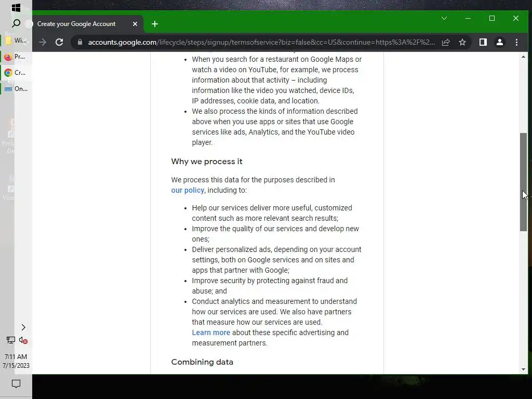Open the taskbar clock showing 7:11 AM

[x=16, y=361]
